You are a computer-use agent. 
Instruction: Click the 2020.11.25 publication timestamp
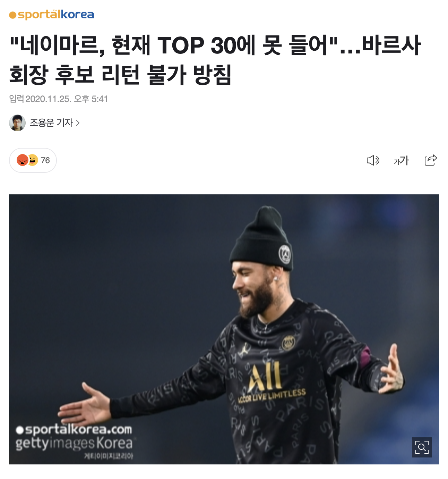point(67,99)
